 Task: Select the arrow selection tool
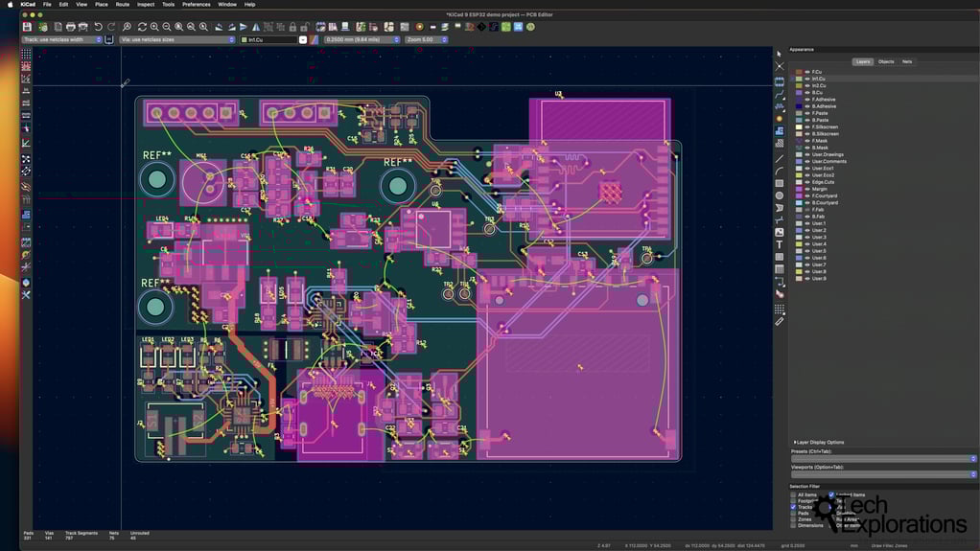click(x=780, y=55)
